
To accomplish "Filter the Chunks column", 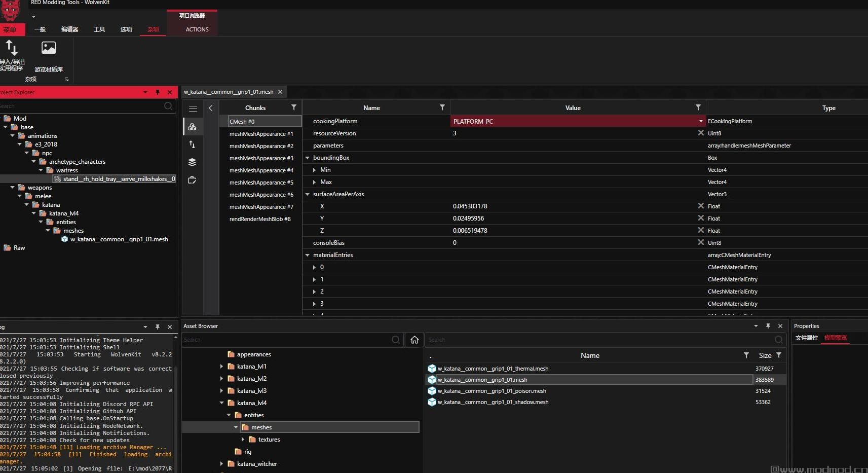I will tap(293, 107).
